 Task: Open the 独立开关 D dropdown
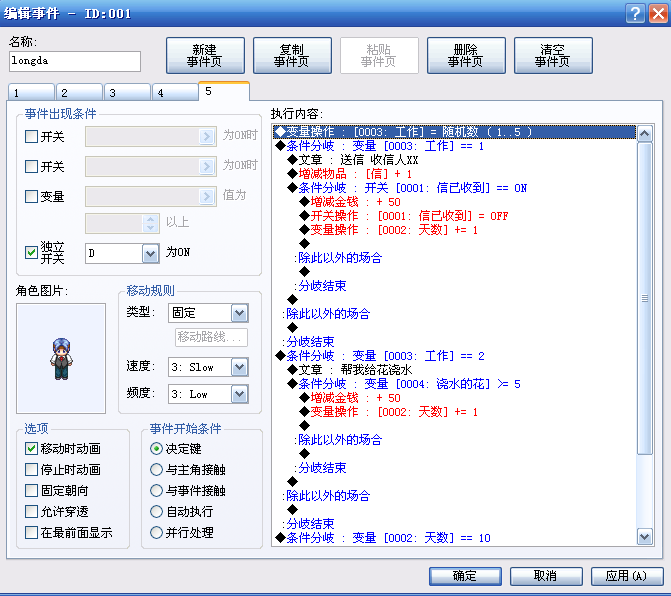pyautogui.click(x=150, y=253)
